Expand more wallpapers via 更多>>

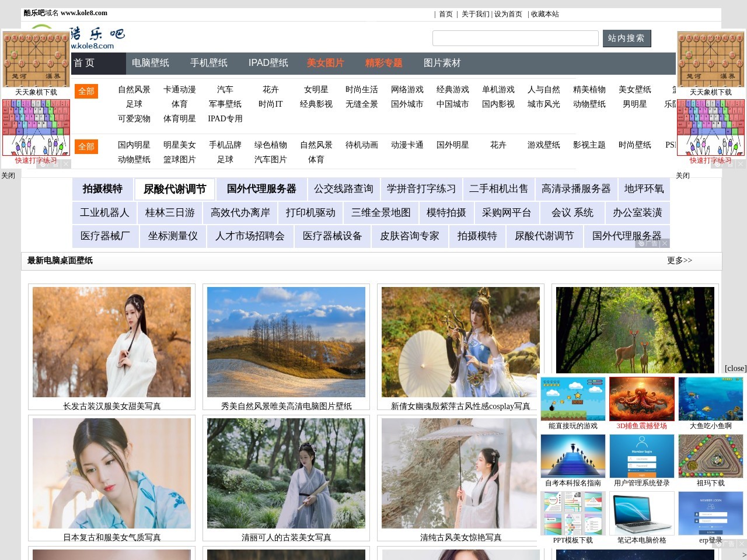click(679, 261)
